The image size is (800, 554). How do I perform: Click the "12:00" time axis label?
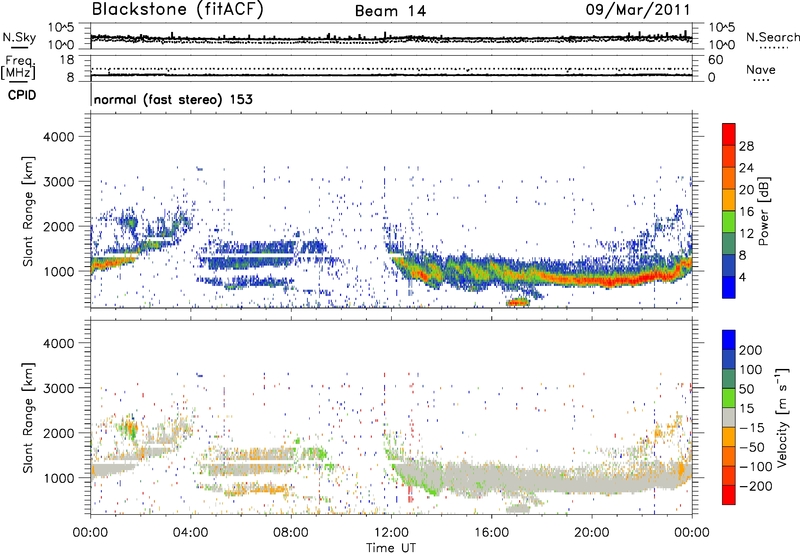click(391, 533)
